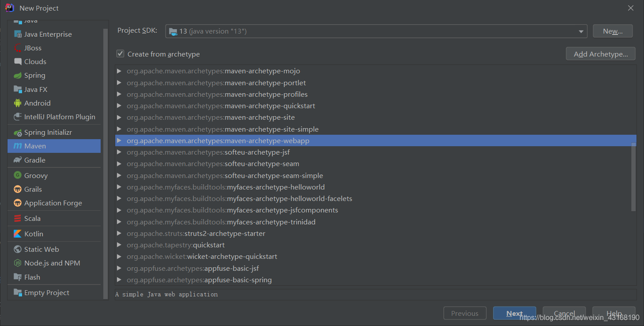The image size is (644, 326).
Task: Click the Maven 'm' icon
Action: coord(18,146)
